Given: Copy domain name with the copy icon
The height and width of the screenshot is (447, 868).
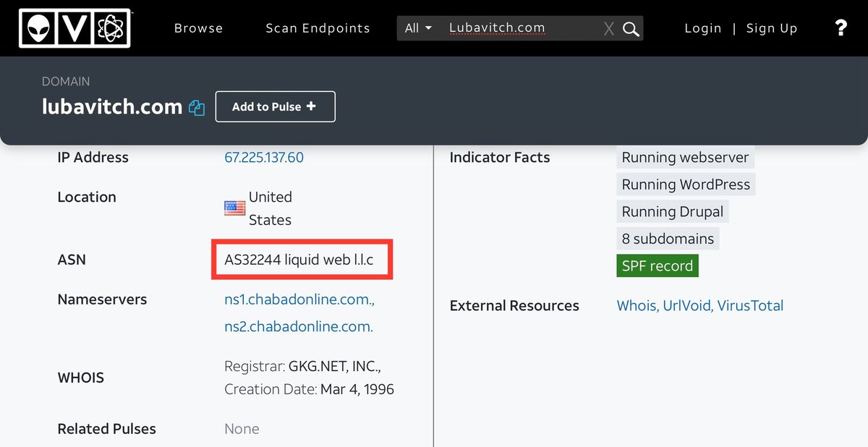Looking at the screenshot, I should pos(197,108).
